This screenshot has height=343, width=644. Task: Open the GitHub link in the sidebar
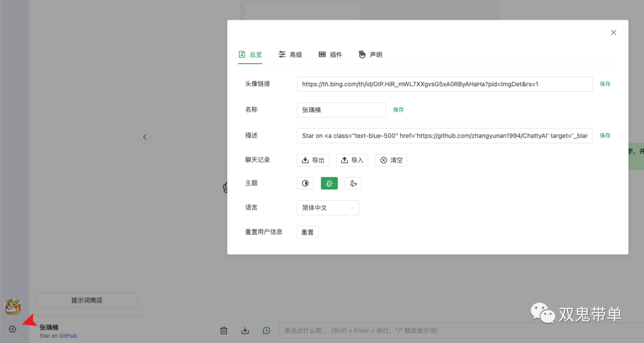68,336
